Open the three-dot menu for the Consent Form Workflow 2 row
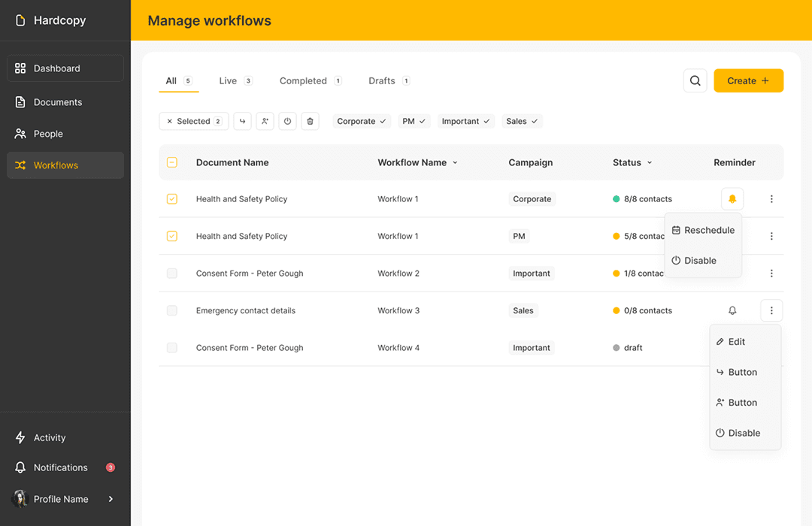Viewport: 812px width, 526px height. point(771,274)
